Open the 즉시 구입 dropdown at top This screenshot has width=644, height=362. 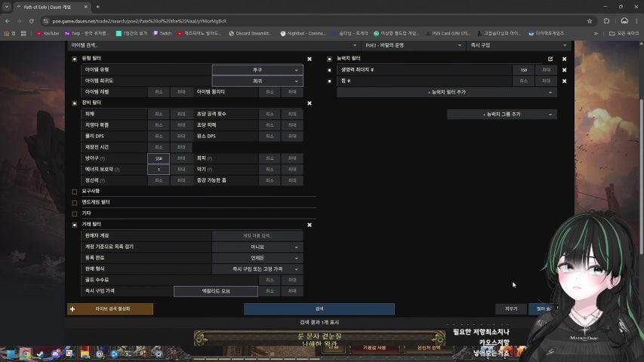[519, 45]
